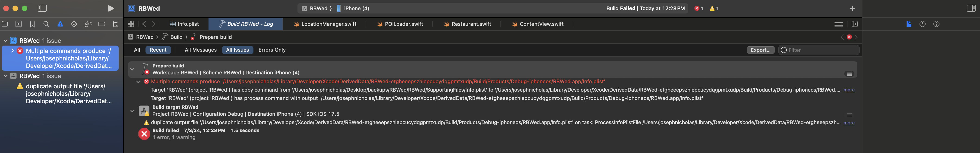The height and width of the screenshot is (153, 980).
Task: Open the History inspector clock icon
Action: (923, 24)
